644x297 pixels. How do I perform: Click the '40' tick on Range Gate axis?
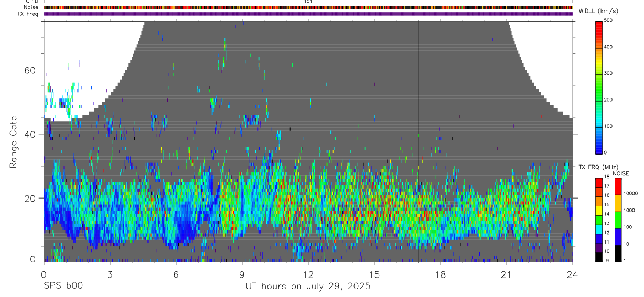click(31, 134)
